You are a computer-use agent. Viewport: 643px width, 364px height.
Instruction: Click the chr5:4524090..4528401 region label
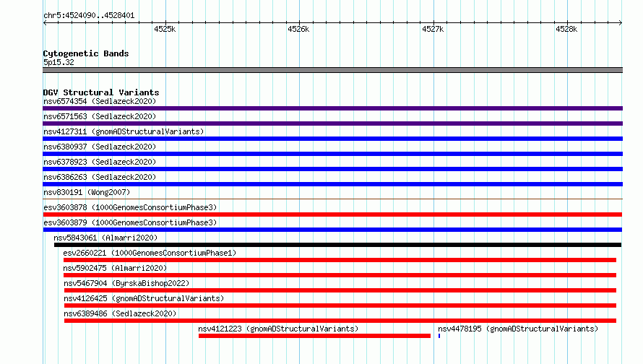(x=89, y=16)
